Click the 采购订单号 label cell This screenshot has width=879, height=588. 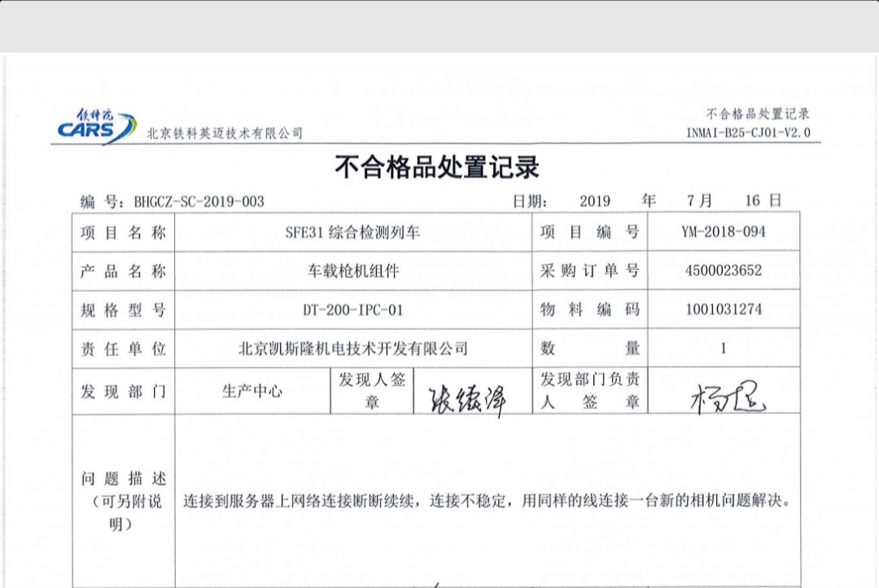[590, 271]
